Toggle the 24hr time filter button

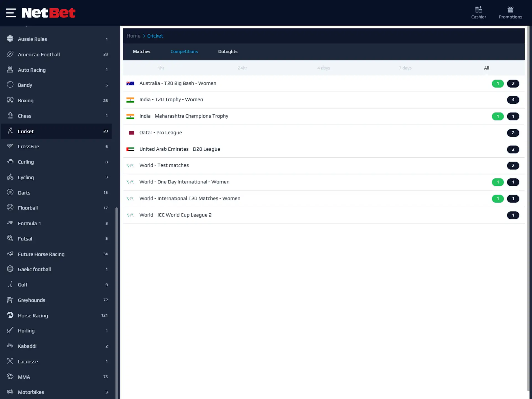coord(242,68)
